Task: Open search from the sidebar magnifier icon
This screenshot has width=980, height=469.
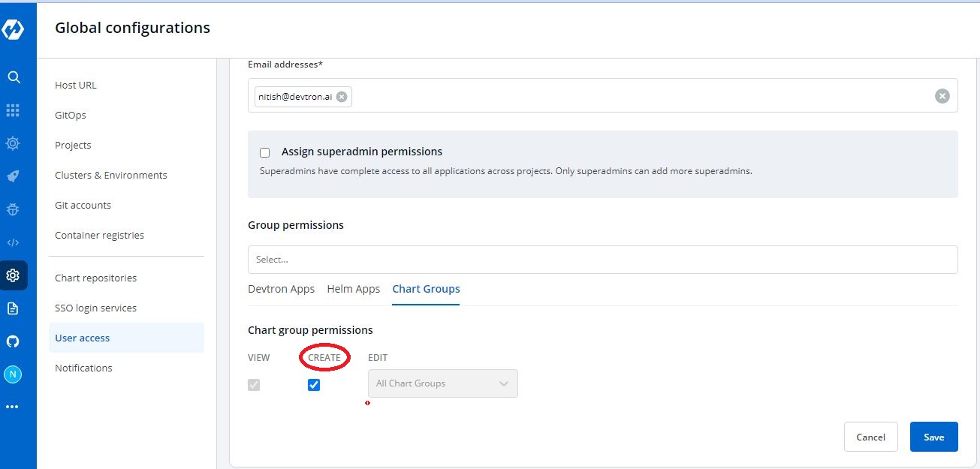Action: tap(13, 77)
